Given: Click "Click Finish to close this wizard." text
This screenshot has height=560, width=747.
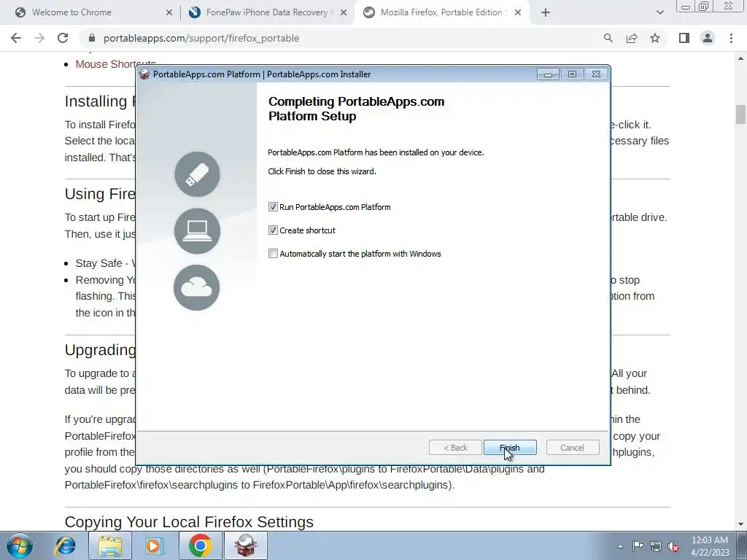Looking at the screenshot, I should point(322,171).
